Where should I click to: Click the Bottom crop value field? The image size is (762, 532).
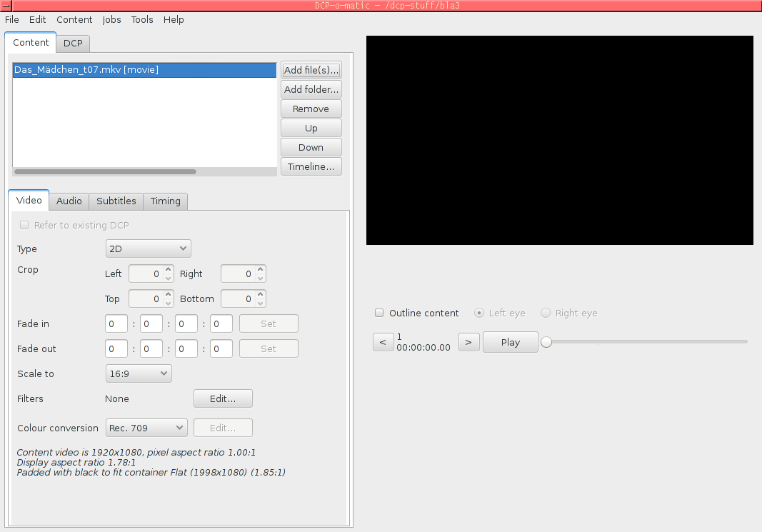coord(239,298)
